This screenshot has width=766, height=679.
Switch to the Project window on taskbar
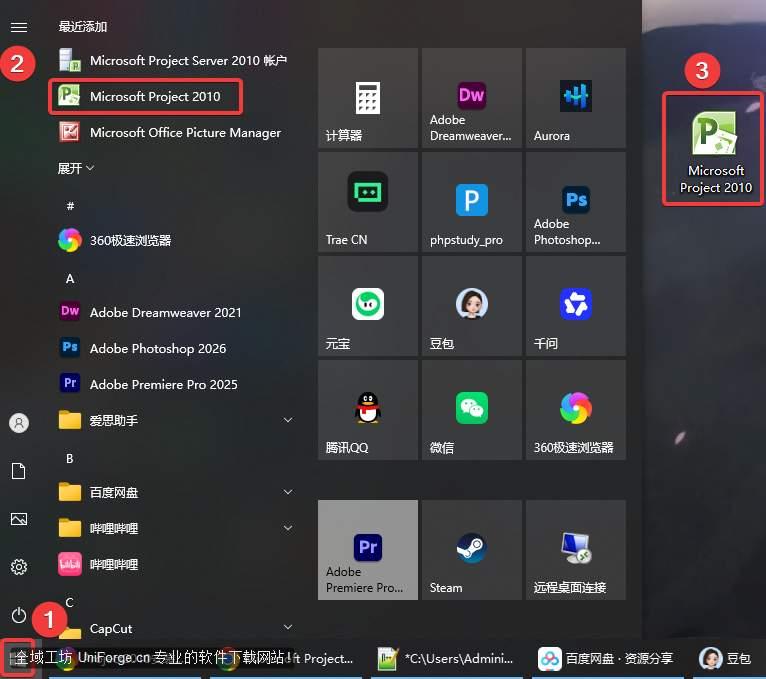click(286, 658)
